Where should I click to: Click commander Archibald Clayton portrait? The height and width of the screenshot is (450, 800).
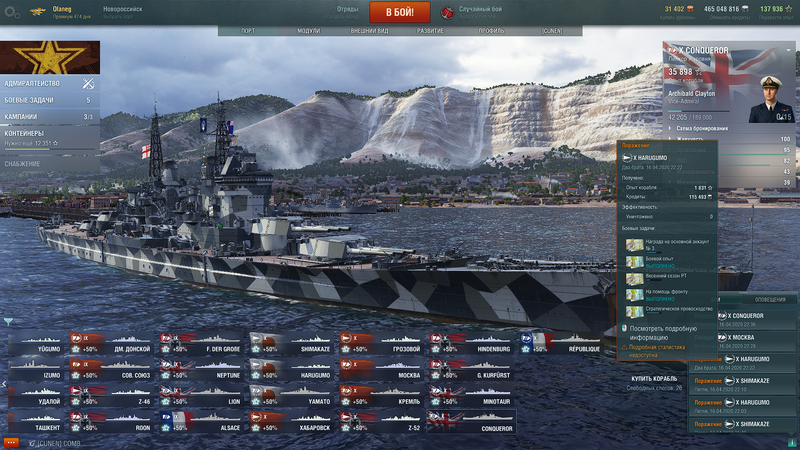pyautogui.click(x=770, y=99)
